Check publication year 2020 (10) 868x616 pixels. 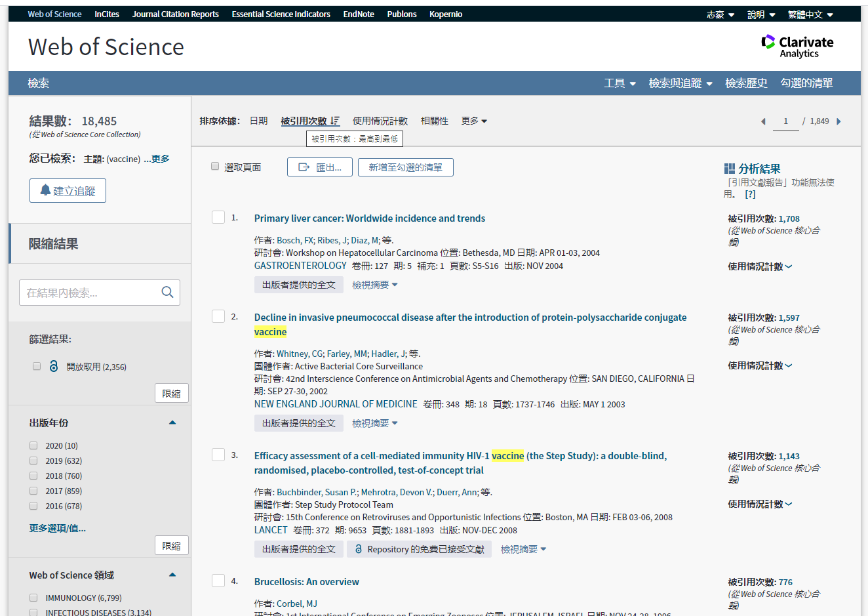tap(33, 445)
